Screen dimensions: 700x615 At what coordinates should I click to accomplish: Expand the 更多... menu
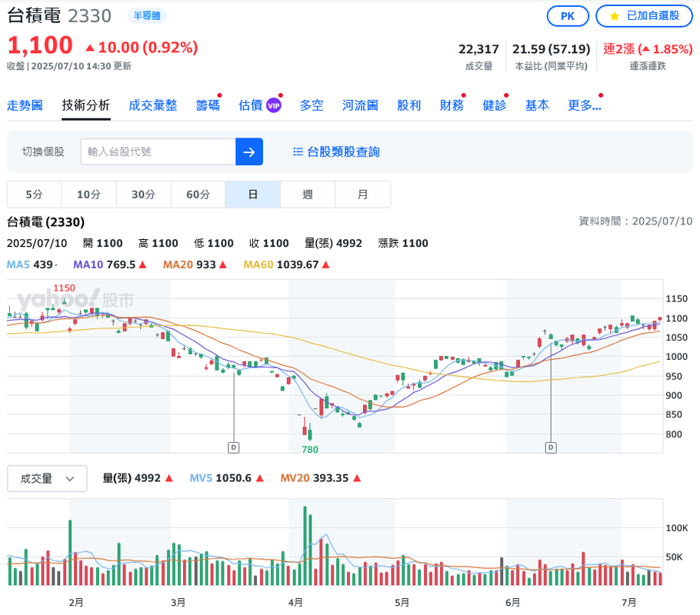point(585,105)
